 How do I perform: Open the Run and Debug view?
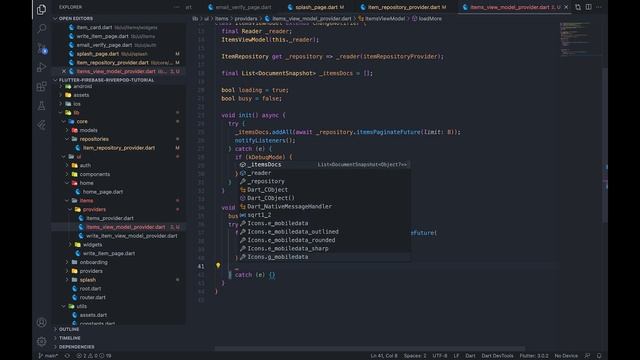(x=41, y=67)
